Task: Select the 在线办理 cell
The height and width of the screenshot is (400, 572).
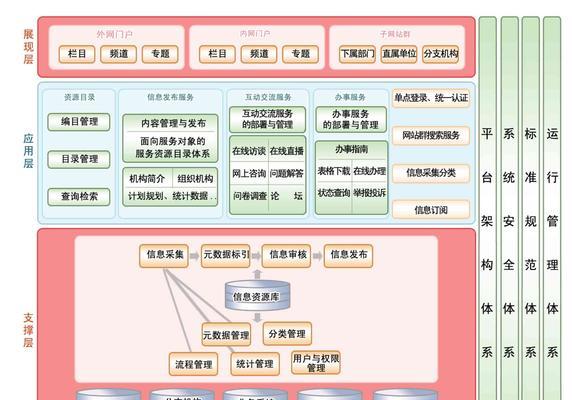Action: 370,171
